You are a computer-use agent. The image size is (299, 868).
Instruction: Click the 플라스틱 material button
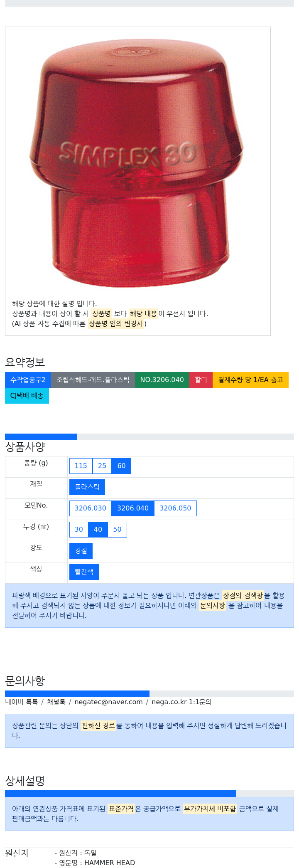[87, 487]
